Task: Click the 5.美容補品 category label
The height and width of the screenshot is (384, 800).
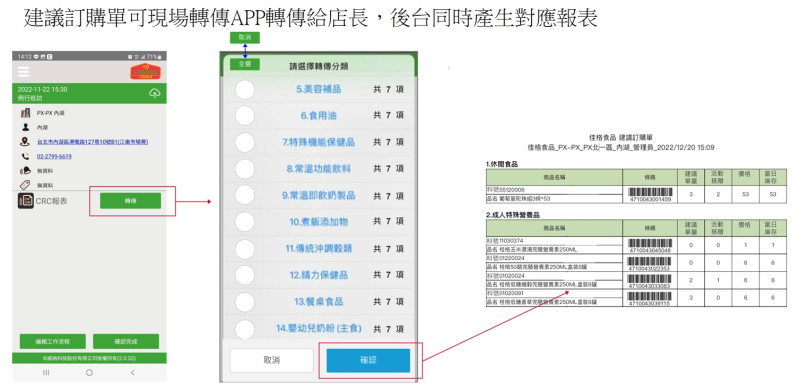Action: (x=318, y=89)
